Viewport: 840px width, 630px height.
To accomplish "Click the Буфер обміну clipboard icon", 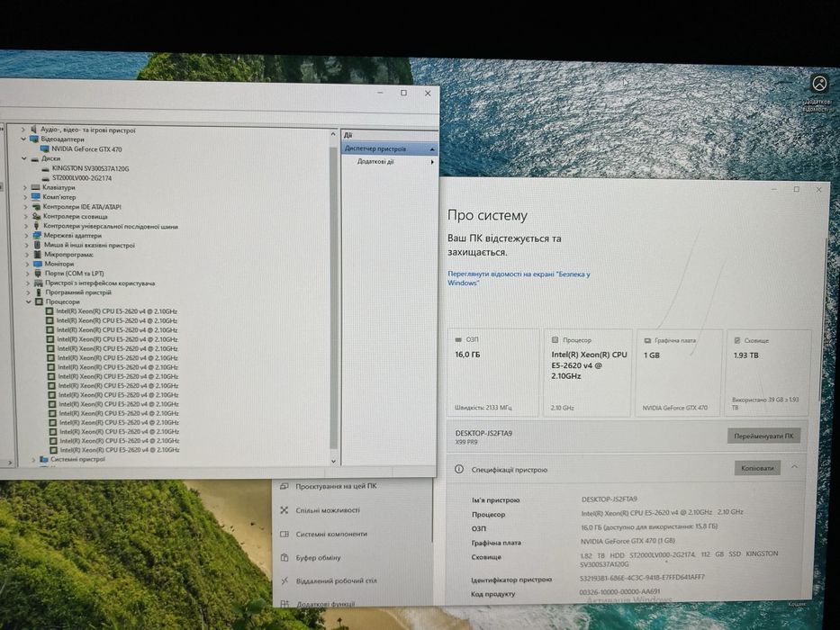I will (x=285, y=558).
